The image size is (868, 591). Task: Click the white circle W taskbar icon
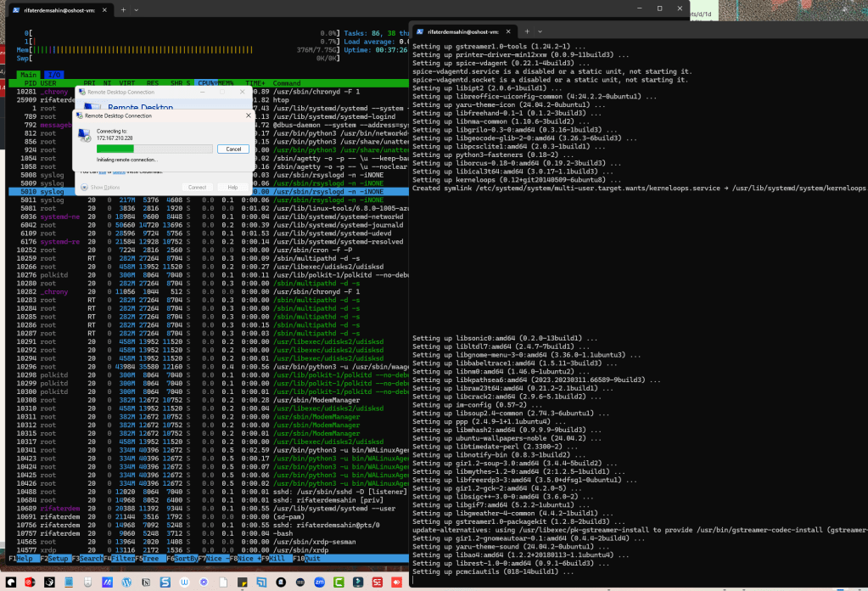pyautogui.click(x=184, y=583)
